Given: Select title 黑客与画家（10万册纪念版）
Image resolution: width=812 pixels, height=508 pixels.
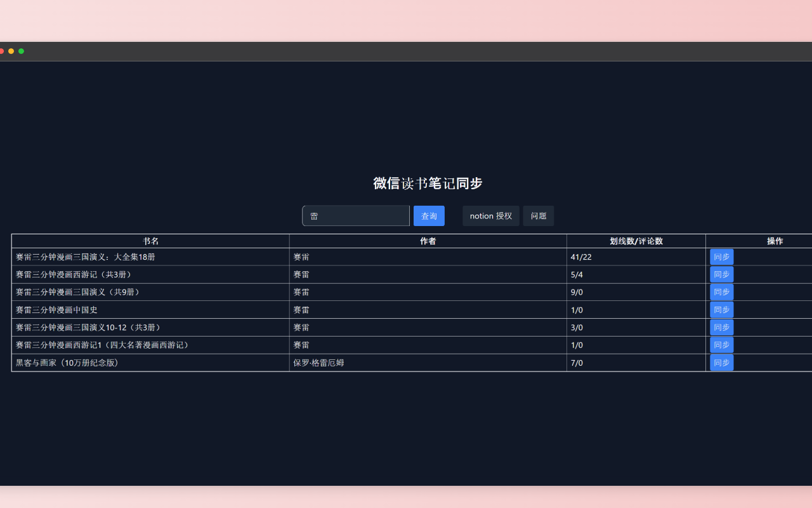Looking at the screenshot, I should pyautogui.click(x=67, y=363).
